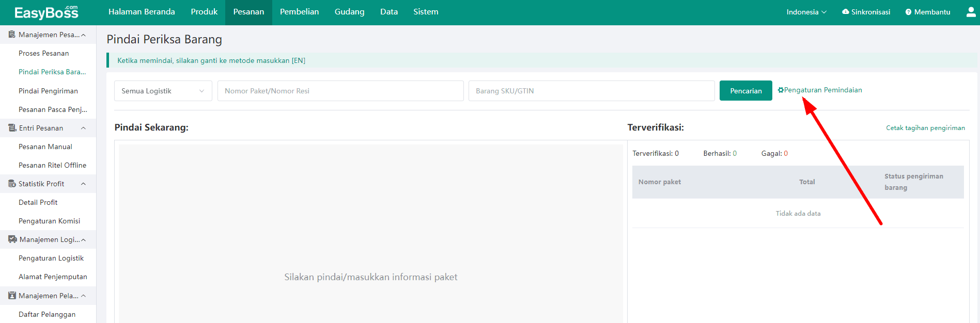Image resolution: width=980 pixels, height=323 pixels.
Task: Click the Entri Pesanan sidebar icon
Action: (12, 128)
